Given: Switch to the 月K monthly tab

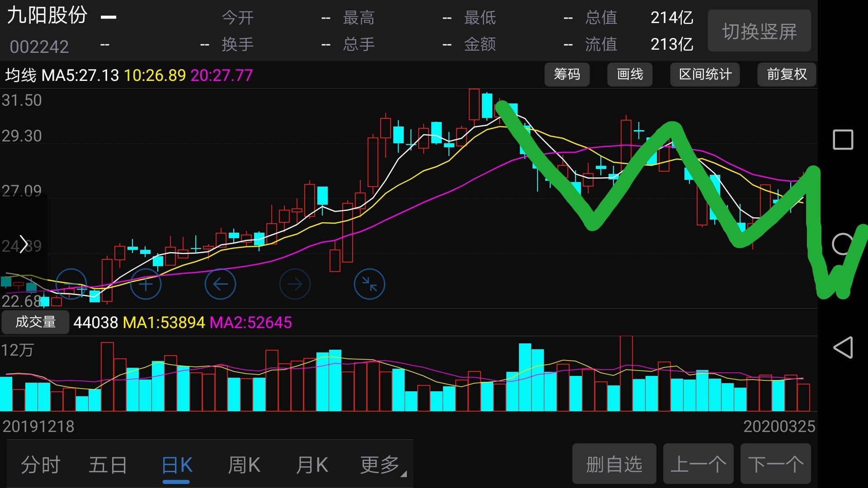Looking at the screenshot, I should (312, 465).
